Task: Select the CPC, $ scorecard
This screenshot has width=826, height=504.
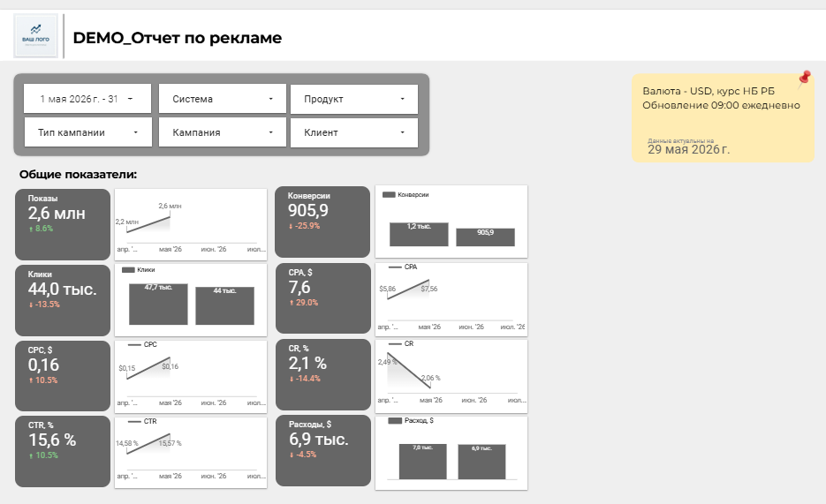Action: 63,376
